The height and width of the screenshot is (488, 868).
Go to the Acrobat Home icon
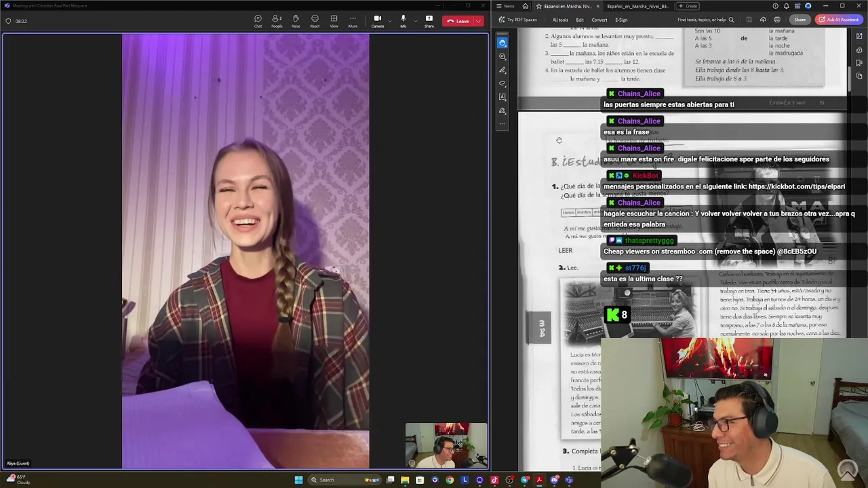[x=525, y=6]
